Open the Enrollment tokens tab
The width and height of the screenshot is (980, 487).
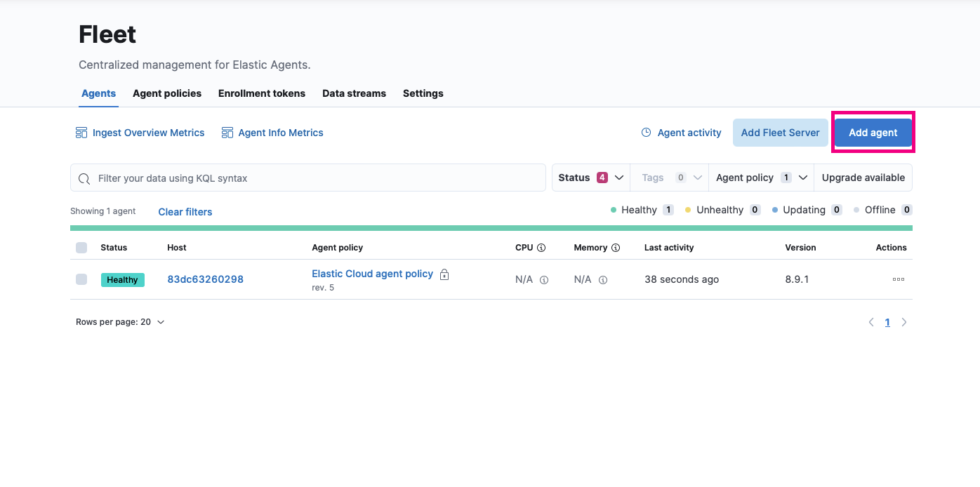pyautogui.click(x=262, y=93)
